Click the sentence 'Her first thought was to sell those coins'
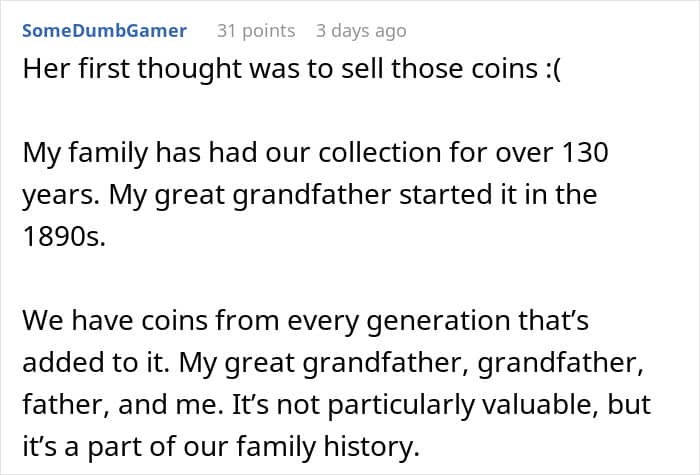The height and width of the screenshot is (475, 700). pos(280,69)
